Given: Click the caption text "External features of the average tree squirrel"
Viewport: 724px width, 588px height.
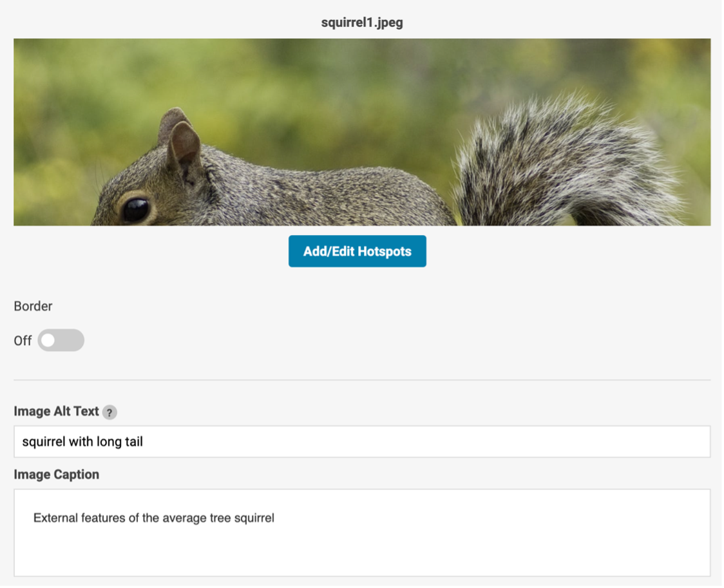Looking at the screenshot, I should (x=154, y=518).
